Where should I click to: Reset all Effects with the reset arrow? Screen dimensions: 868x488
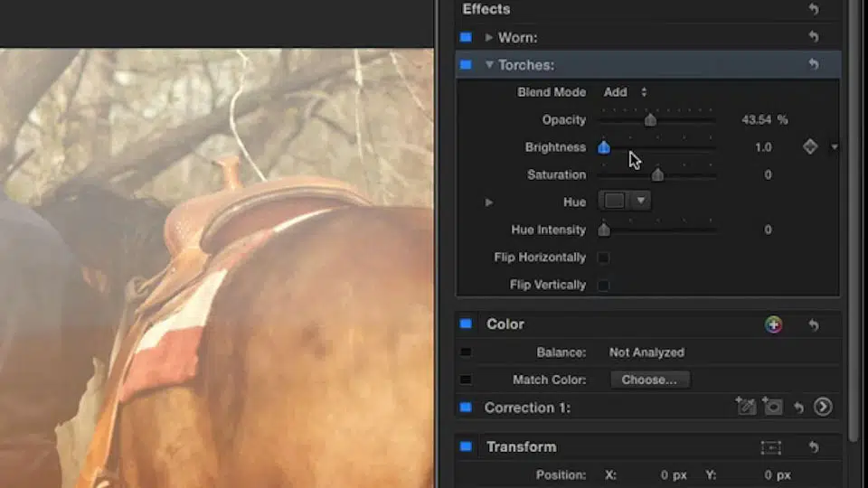click(813, 9)
